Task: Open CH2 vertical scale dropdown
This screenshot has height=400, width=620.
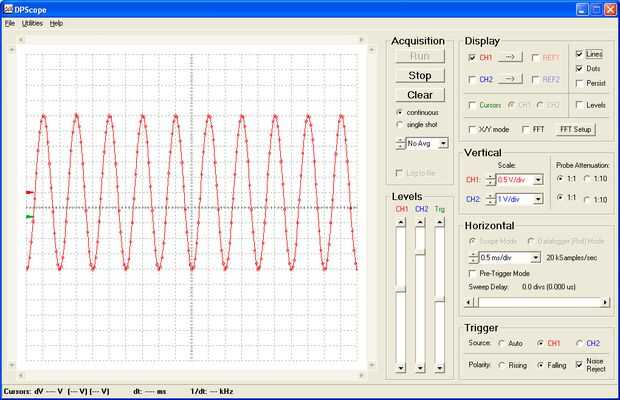Action: click(x=538, y=199)
